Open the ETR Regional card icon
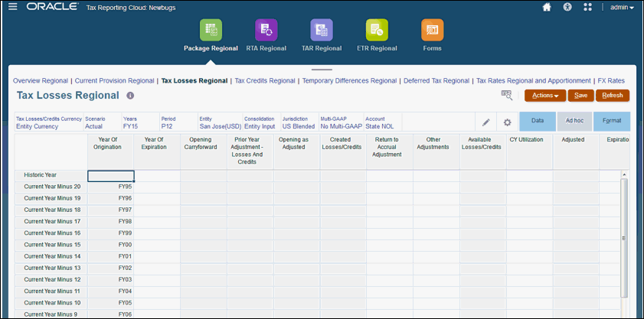Screen dimensions: 644x319 tap(377, 30)
